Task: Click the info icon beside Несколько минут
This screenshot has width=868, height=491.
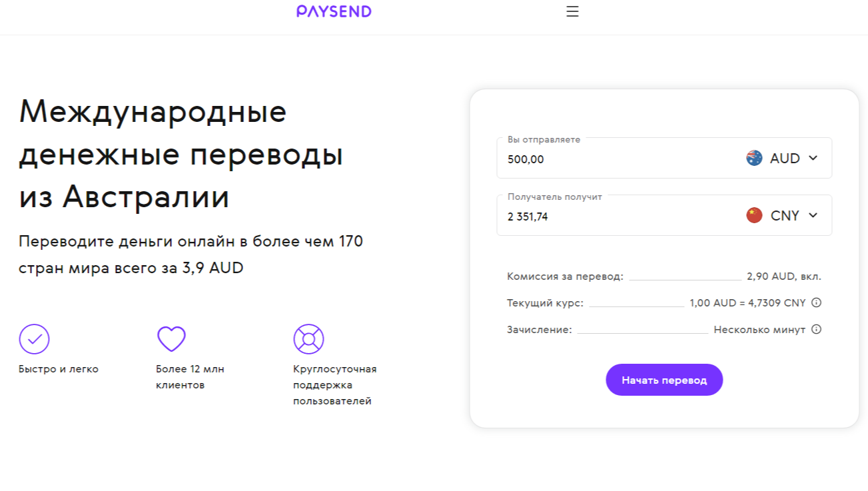Action: [817, 329]
